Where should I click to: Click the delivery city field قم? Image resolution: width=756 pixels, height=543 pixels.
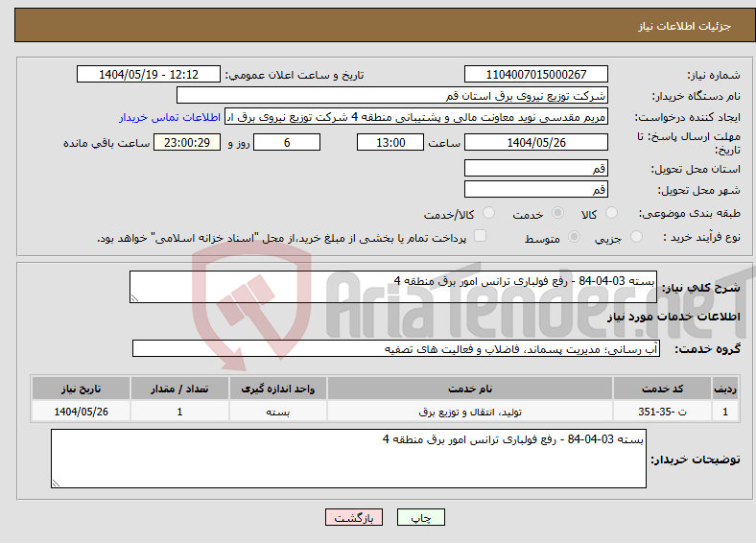tap(536, 189)
